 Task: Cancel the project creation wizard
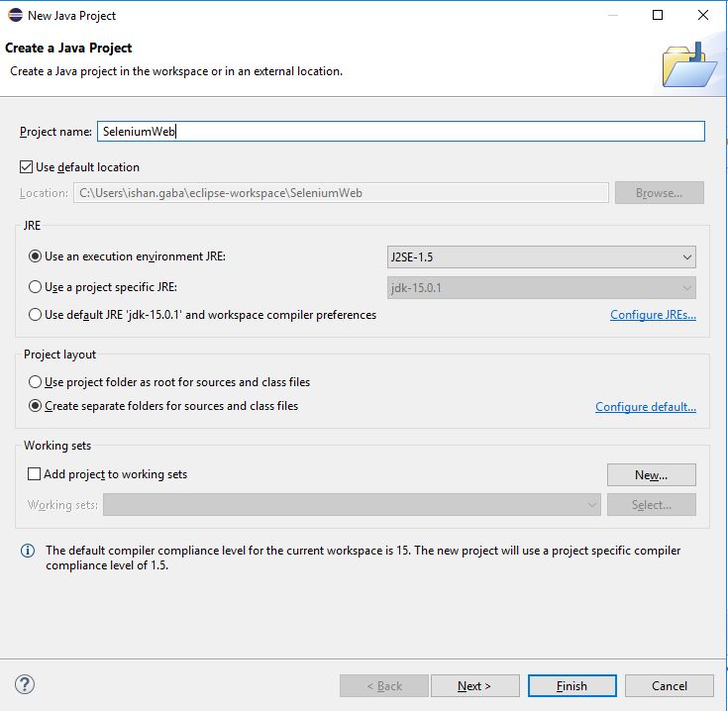[669, 686]
